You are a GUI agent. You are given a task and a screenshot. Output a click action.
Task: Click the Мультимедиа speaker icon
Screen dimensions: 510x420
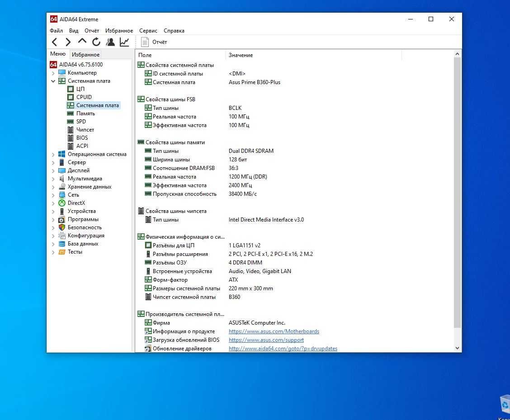coord(62,178)
